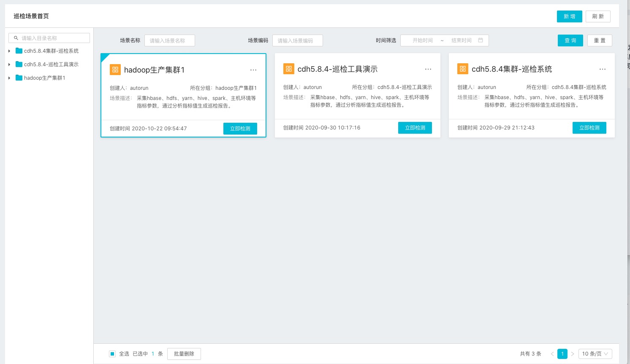Click the magnifier icon in directory search
The height and width of the screenshot is (364, 630).
pos(16,38)
